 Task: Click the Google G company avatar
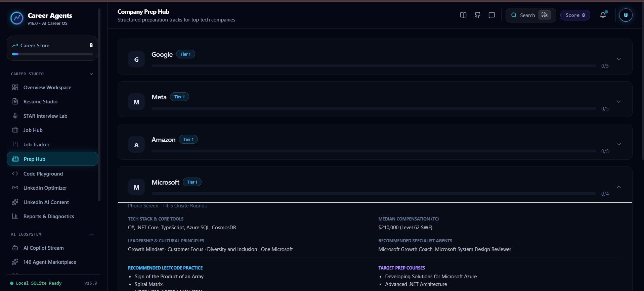point(136,59)
